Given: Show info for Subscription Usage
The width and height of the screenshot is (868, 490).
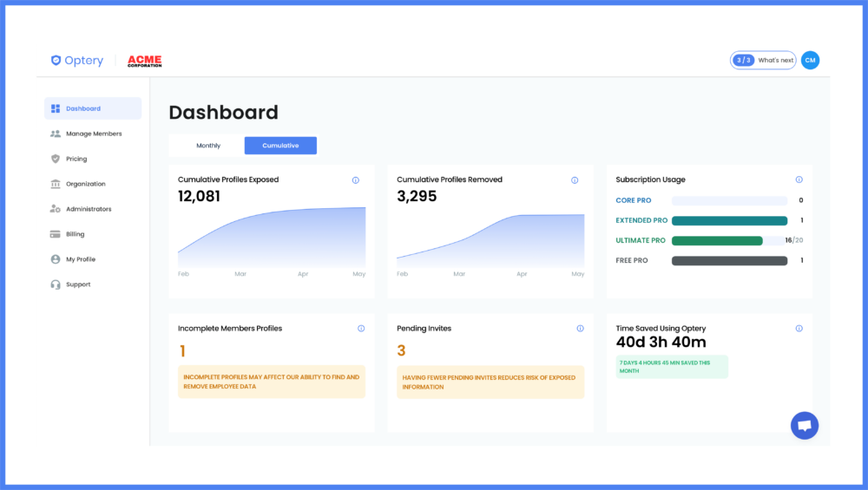Looking at the screenshot, I should [799, 180].
